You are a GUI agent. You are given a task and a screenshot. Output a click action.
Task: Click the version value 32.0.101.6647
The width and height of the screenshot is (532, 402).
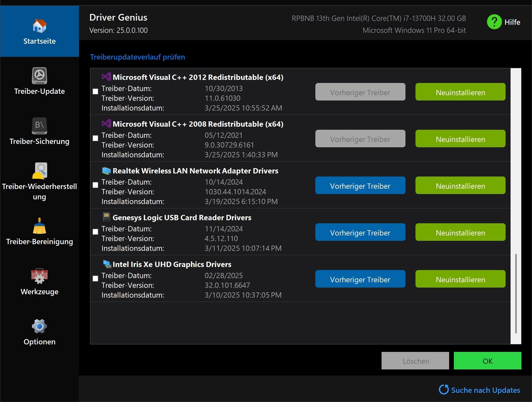pyautogui.click(x=227, y=285)
